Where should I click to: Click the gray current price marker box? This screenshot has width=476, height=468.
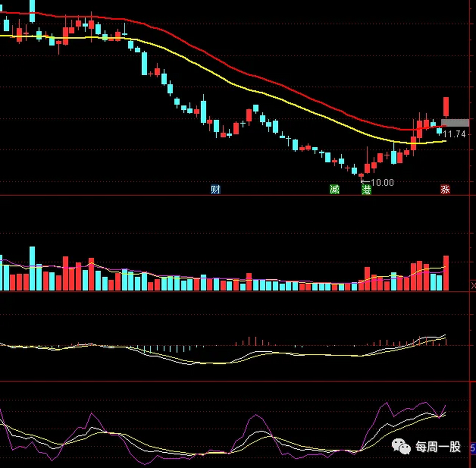[x=455, y=123]
